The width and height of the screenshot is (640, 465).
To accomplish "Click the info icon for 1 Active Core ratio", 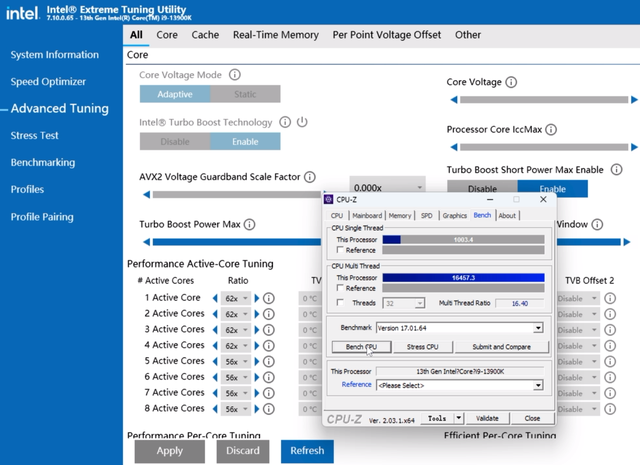I will (x=269, y=298).
